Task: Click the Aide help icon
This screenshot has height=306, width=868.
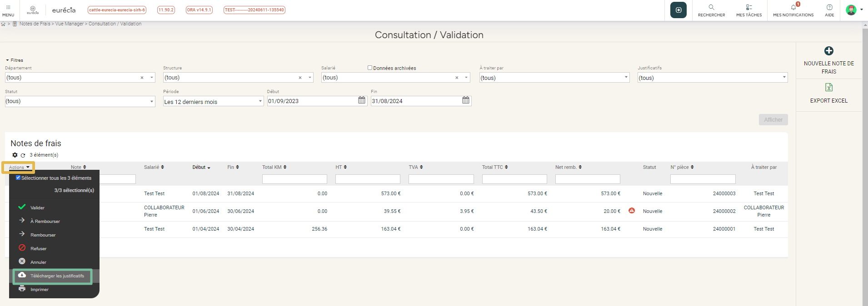Action: click(x=829, y=7)
